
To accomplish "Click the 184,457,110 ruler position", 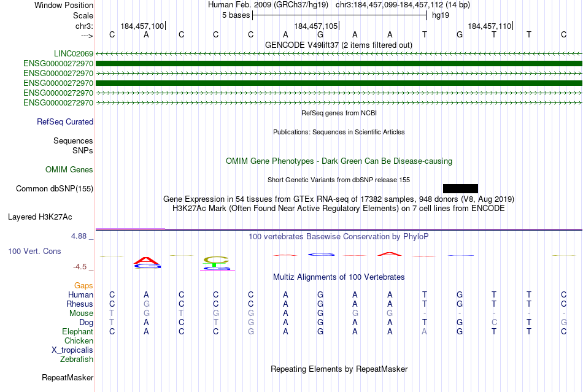I will [x=489, y=26].
